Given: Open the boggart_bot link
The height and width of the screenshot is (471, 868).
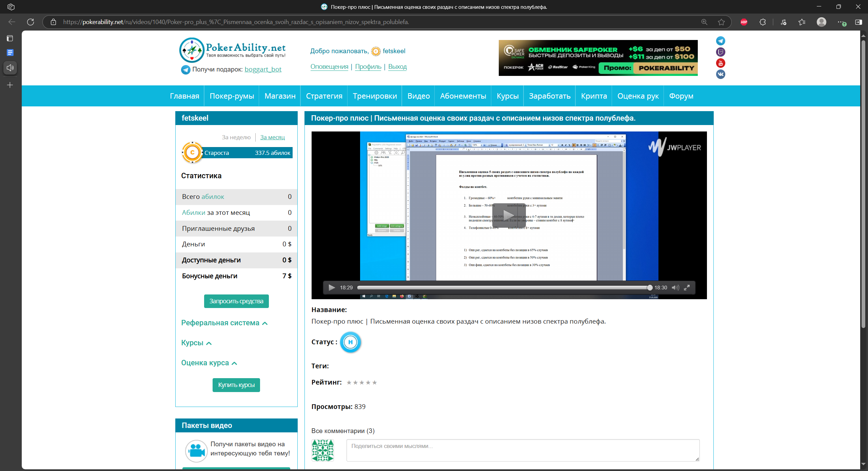Looking at the screenshot, I should tap(263, 69).
